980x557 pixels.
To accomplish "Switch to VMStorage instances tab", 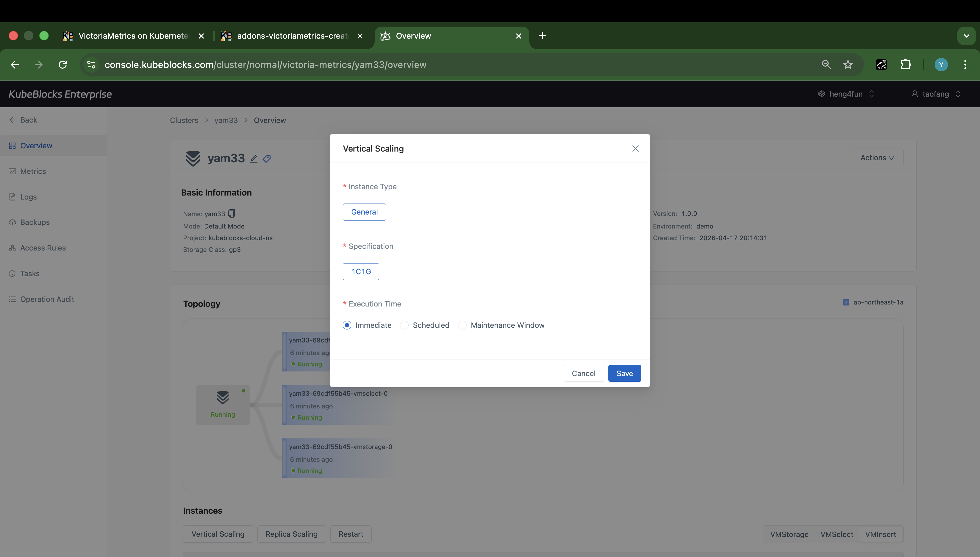I will click(x=789, y=534).
